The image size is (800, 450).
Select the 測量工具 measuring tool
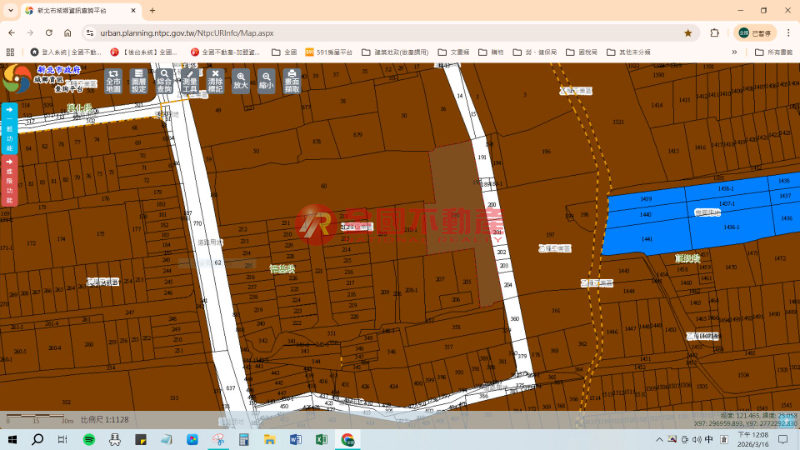(x=189, y=80)
